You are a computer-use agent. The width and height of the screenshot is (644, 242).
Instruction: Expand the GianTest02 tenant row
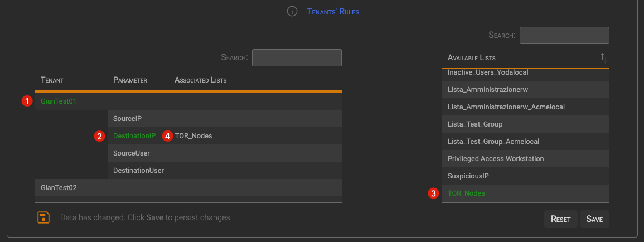pos(59,188)
